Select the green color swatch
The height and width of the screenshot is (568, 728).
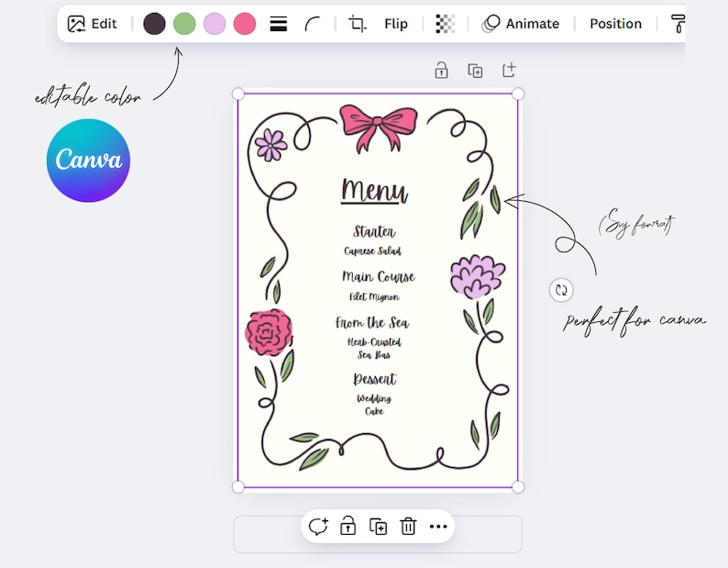(184, 24)
